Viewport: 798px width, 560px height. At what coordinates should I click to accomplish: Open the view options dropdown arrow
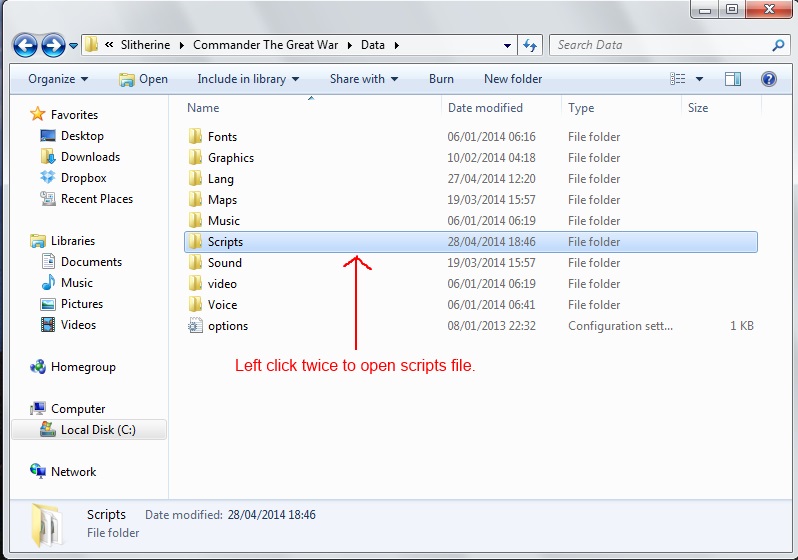click(699, 79)
